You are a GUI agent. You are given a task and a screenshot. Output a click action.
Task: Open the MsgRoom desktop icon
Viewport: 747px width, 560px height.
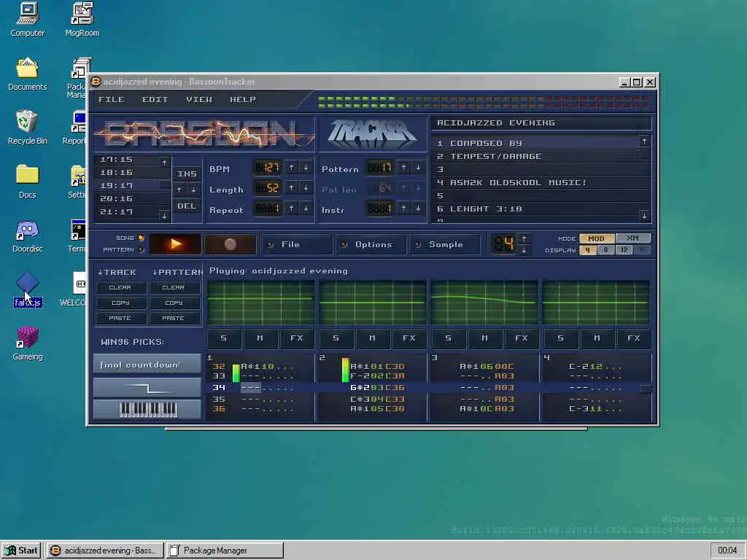point(82,20)
